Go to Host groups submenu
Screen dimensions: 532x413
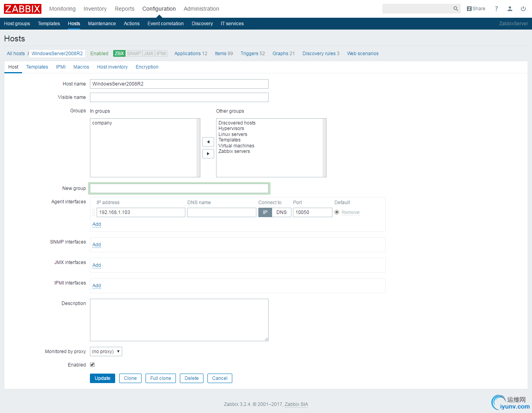pyautogui.click(x=17, y=24)
